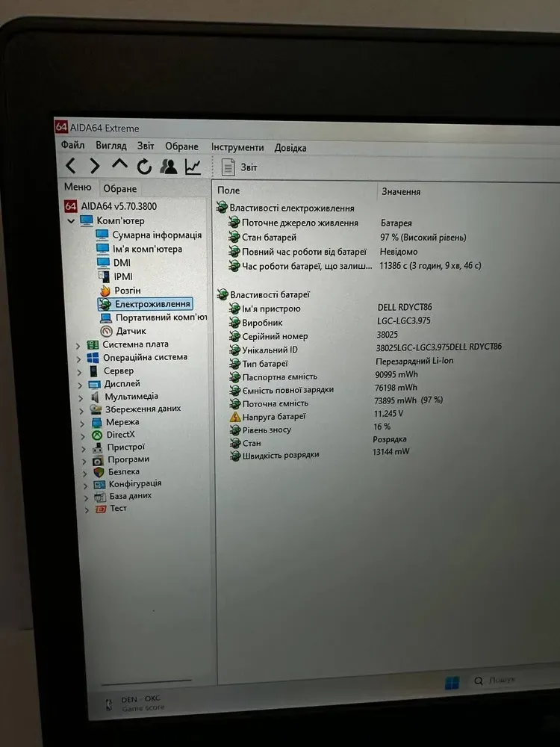
Task: Select Сумарна інформація in the tree
Action: [x=157, y=235]
